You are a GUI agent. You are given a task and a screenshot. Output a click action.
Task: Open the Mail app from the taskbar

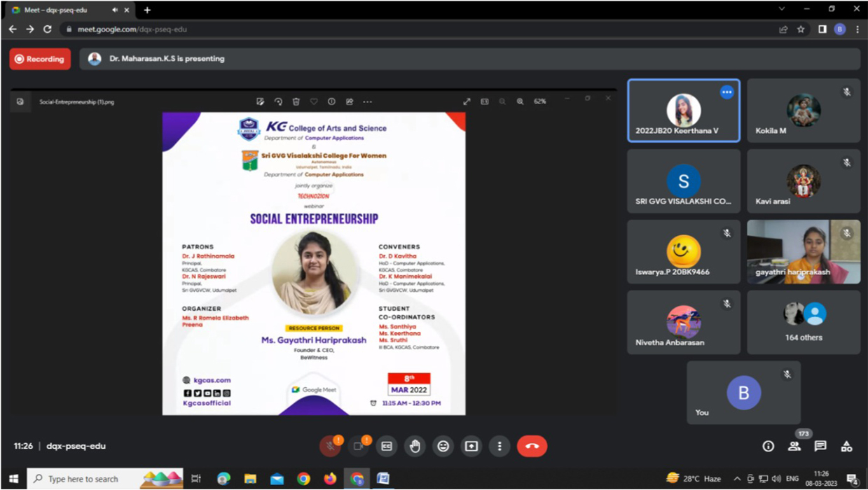tap(277, 479)
